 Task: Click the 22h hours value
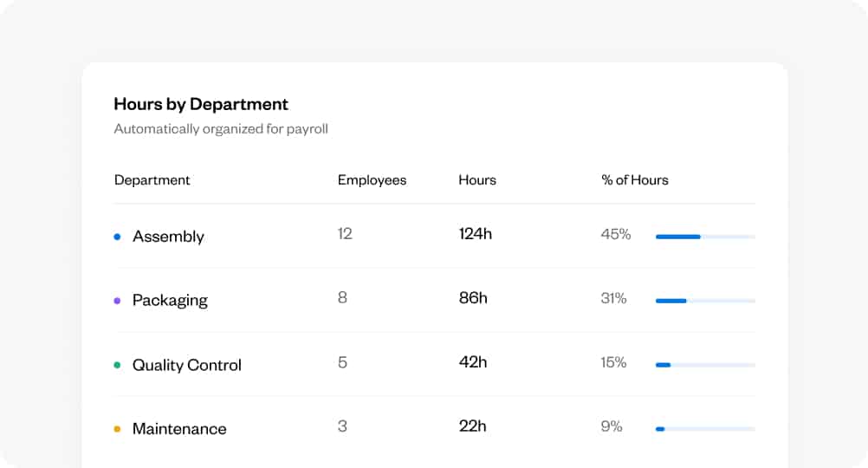[472, 426]
